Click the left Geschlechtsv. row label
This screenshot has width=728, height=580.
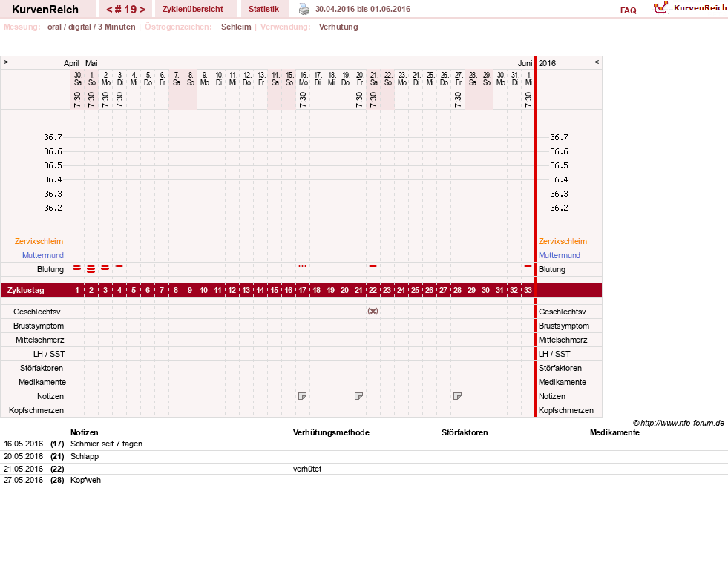coord(38,312)
